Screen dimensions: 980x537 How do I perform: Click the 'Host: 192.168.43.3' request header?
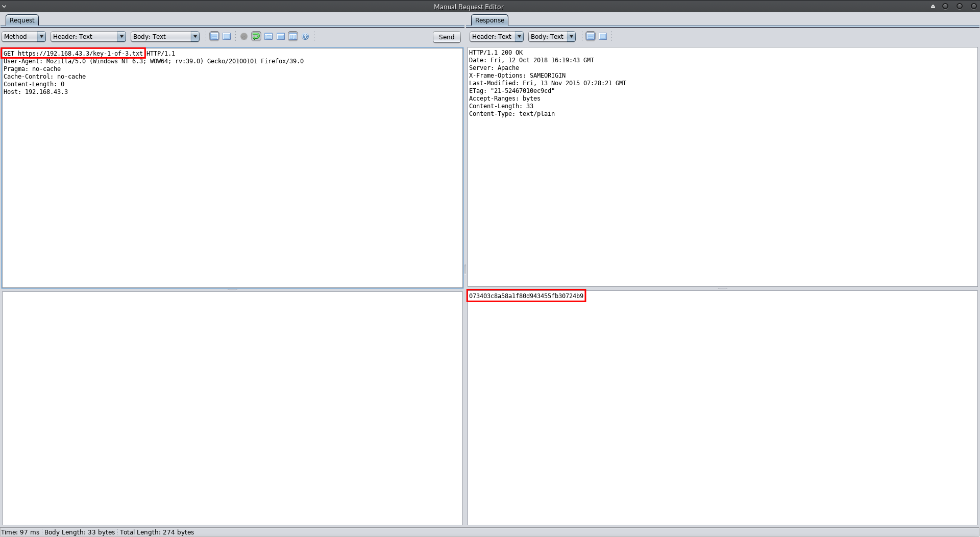pos(36,92)
